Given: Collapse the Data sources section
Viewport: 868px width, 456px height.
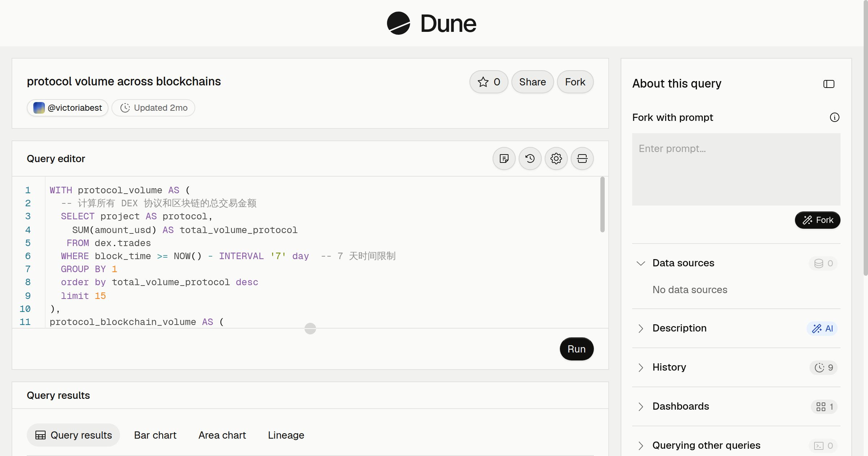Looking at the screenshot, I should (x=641, y=263).
